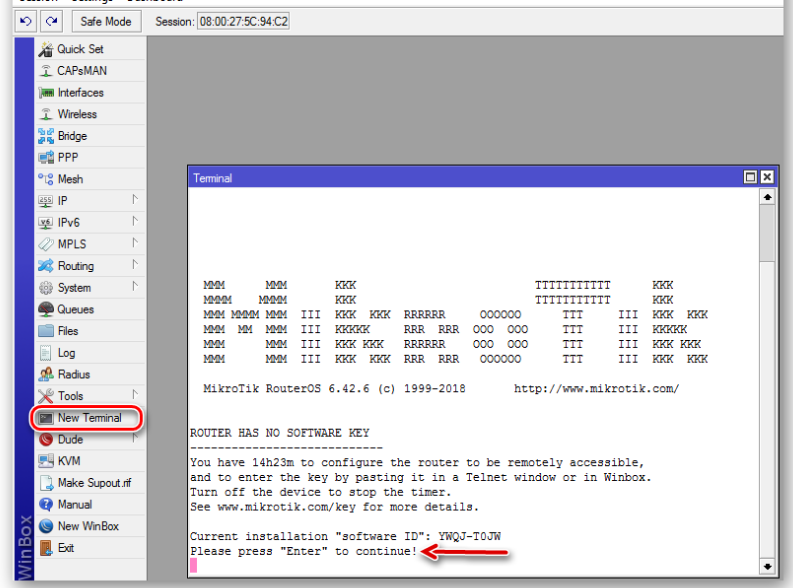Open KVM icon in sidebar
This screenshot has width=793, height=588.
(46, 461)
